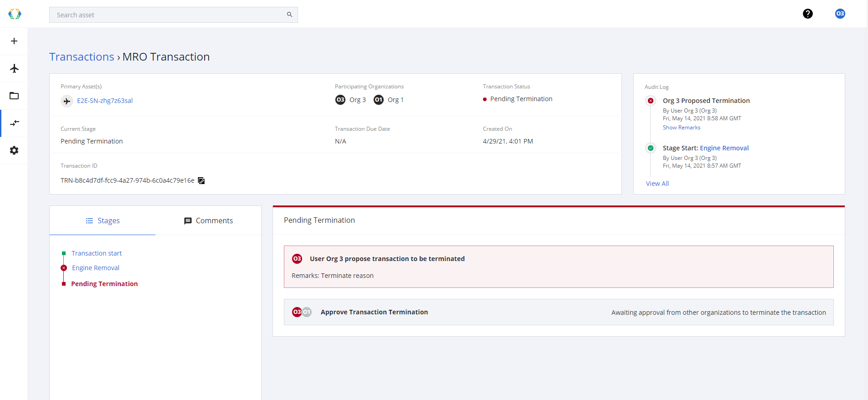The image size is (868, 400).
Task: Open the asset link E2E-SN-zhg7z63sal
Action: tap(105, 101)
